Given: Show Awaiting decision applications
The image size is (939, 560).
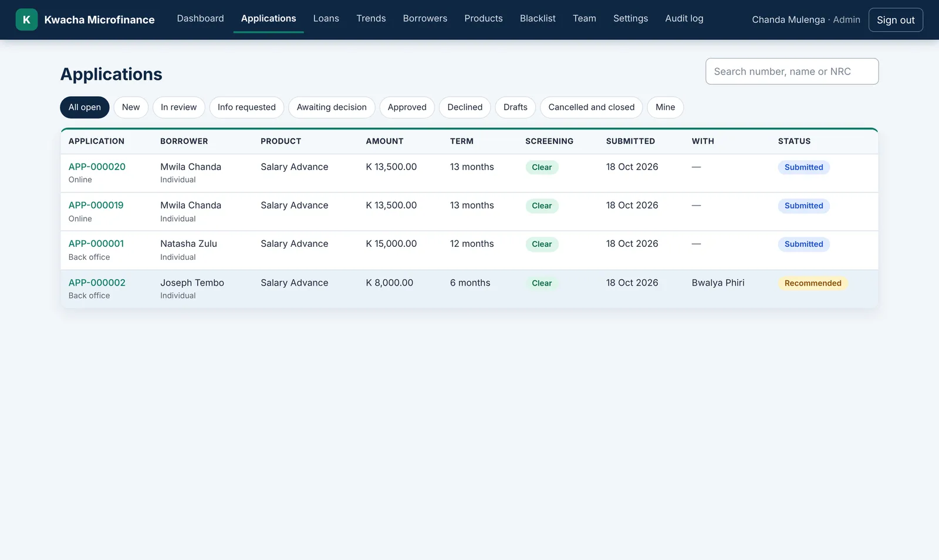Looking at the screenshot, I should pos(332,107).
